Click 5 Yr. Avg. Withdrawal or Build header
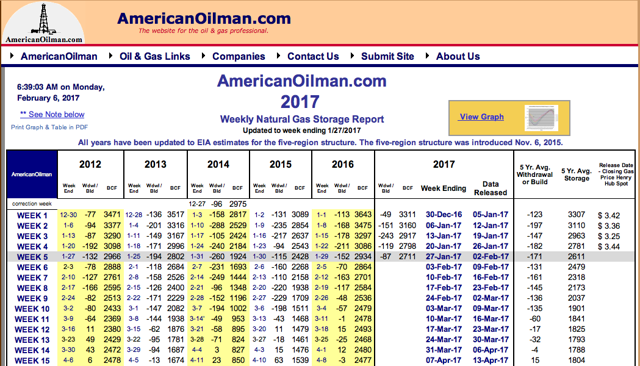The width and height of the screenshot is (640, 366). pos(535,175)
